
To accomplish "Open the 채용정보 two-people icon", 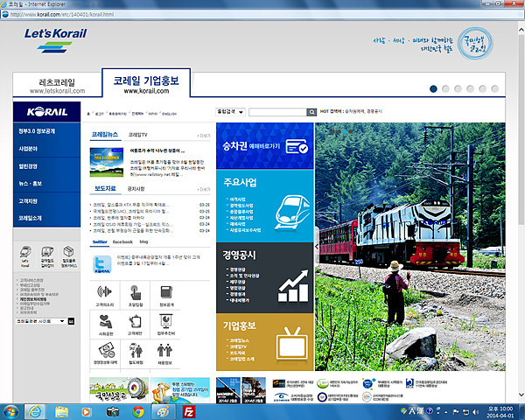I will [x=164, y=351].
